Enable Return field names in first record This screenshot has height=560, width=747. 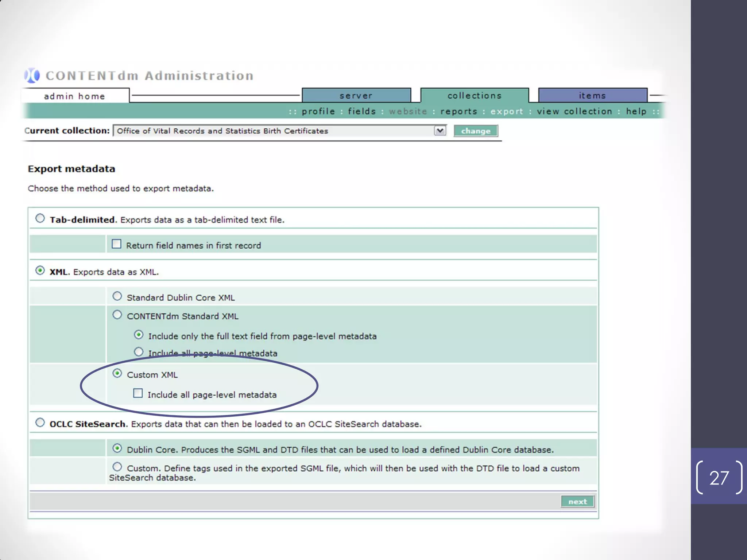(116, 244)
